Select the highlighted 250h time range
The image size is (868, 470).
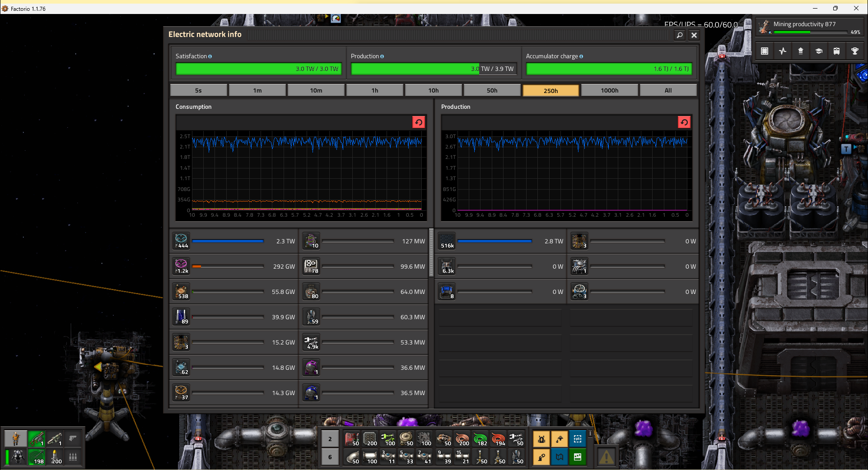tap(551, 90)
